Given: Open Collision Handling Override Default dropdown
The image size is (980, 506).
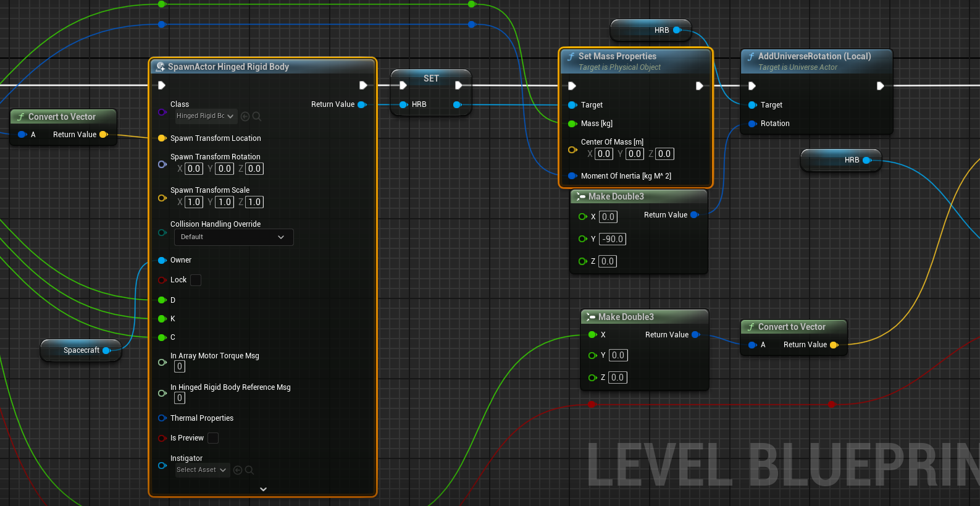Looking at the screenshot, I should click(x=233, y=237).
